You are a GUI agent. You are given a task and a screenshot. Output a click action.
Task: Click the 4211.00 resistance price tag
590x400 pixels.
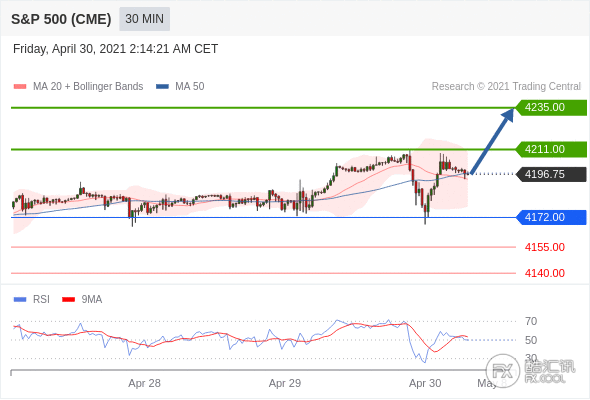551,149
